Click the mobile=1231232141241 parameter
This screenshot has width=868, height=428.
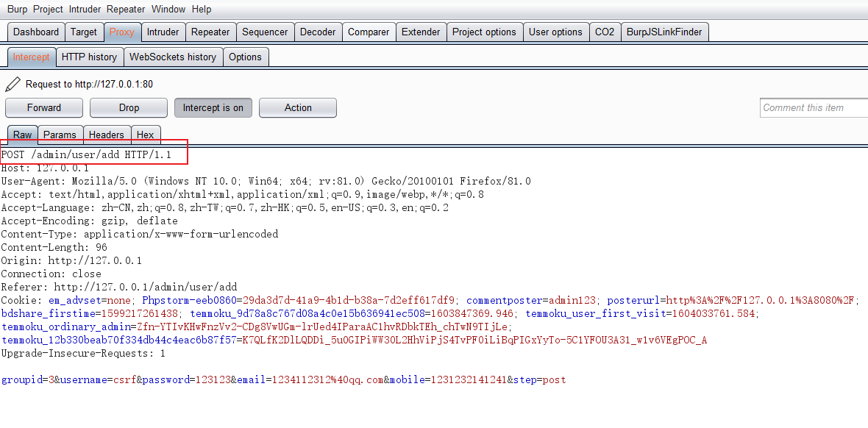tap(449, 379)
